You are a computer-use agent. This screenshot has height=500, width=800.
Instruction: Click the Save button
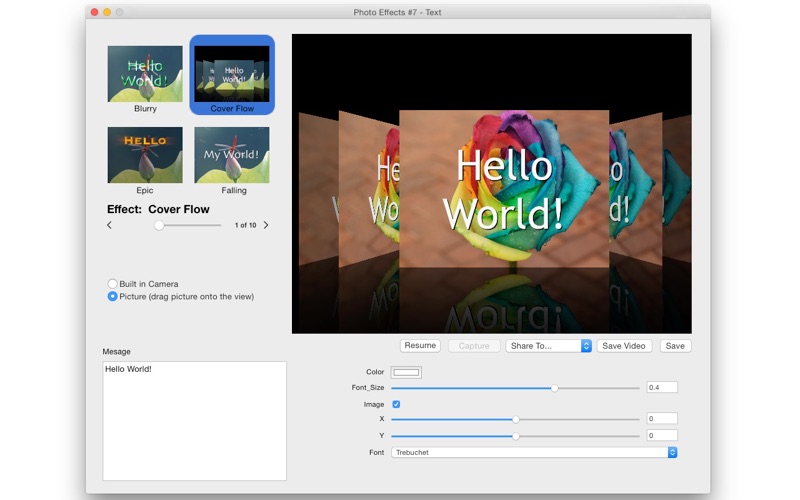coord(675,346)
